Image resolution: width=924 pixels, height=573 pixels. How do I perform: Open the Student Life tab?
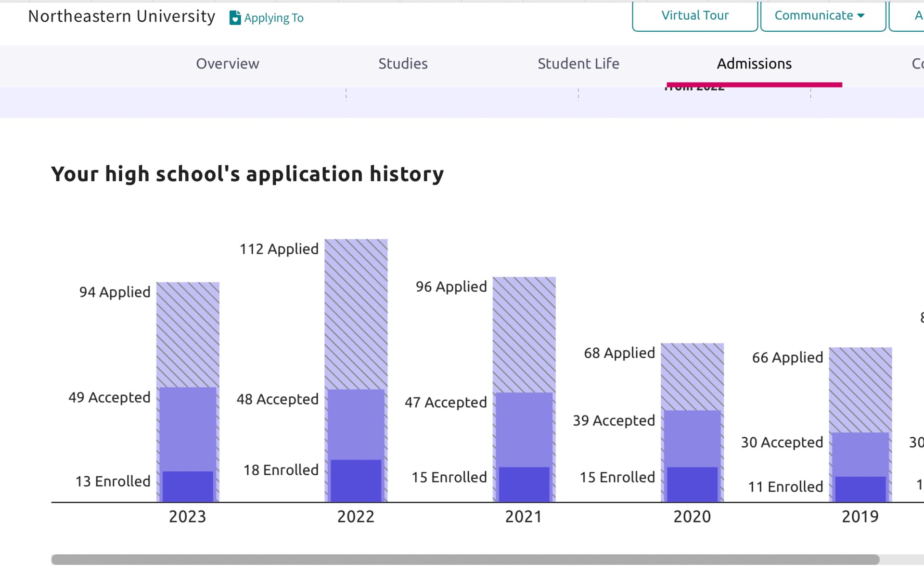pos(578,64)
